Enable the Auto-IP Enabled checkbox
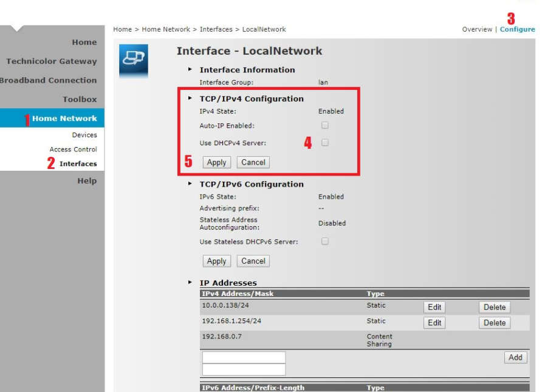542x392 pixels. click(x=325, y=125)
